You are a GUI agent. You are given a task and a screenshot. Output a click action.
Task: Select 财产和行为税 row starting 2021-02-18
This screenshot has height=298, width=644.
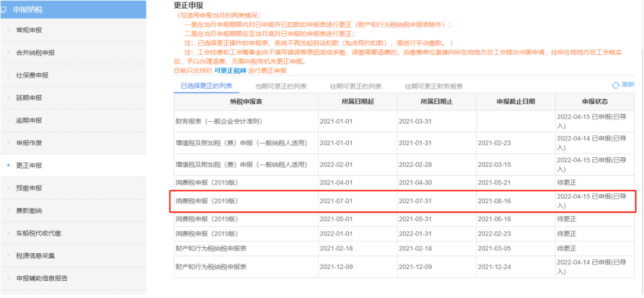(404, 248)
